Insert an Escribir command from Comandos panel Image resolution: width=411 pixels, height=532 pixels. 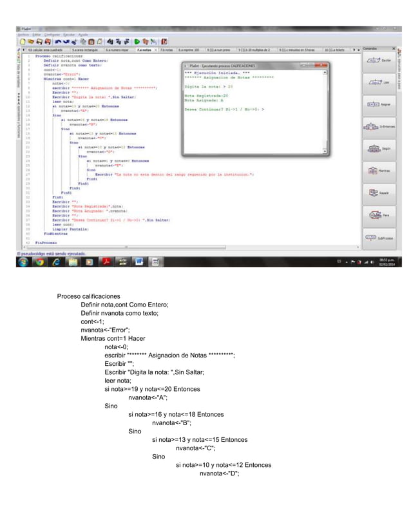379,61
